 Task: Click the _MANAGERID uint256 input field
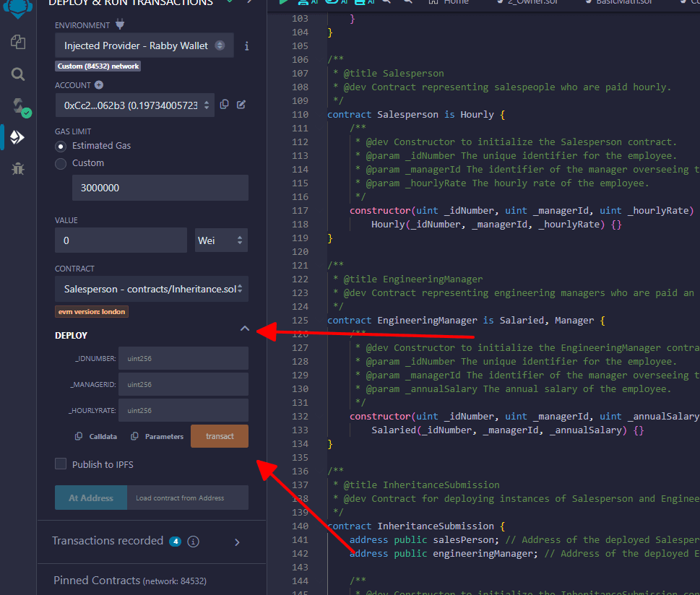coord(183,384)
